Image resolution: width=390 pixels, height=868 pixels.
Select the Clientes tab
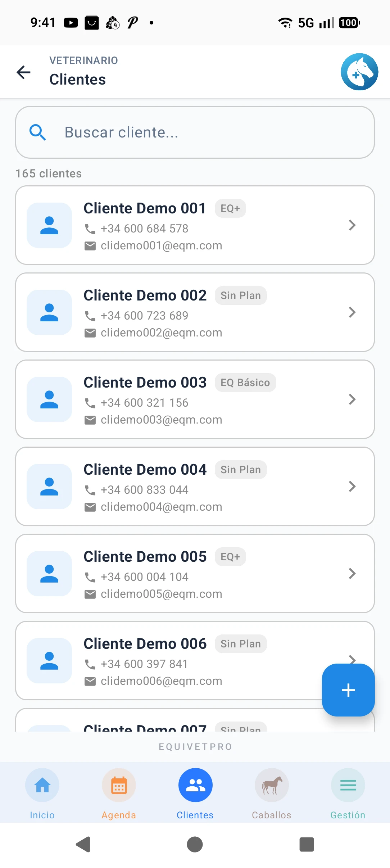tap(195, 792)
